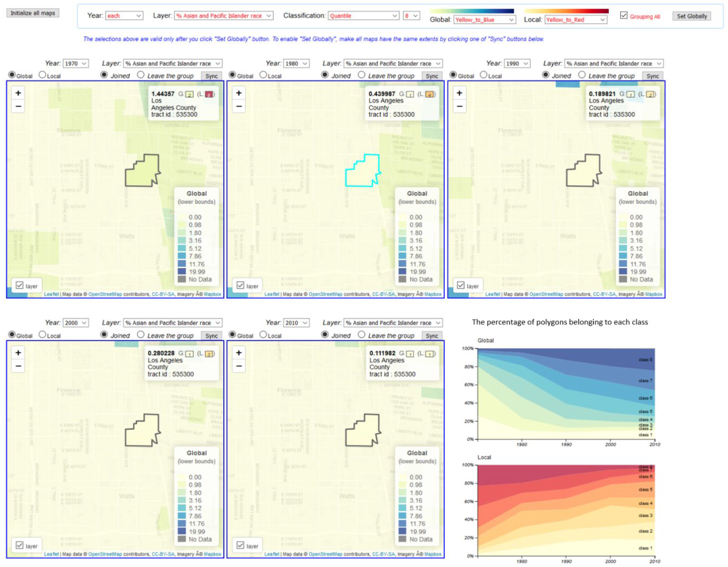Expand the Global Yellow_to_Blue color scheme dropdown
This screenshot has width=728, height=567.
click(484, 20)
